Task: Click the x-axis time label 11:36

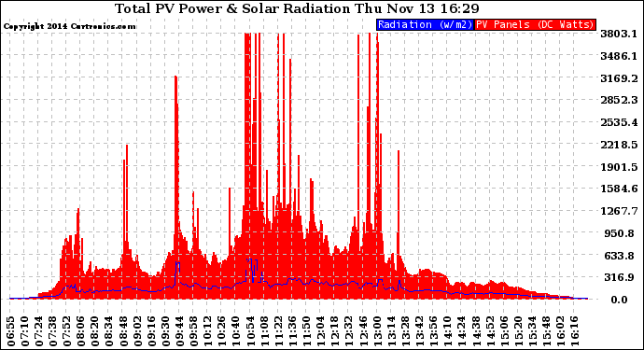Action: 293,332
